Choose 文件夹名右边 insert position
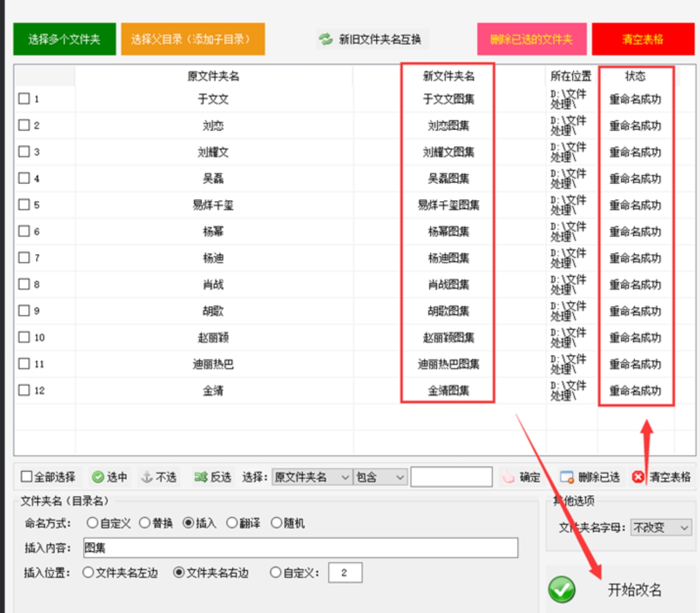This screenshot has width=700, height=613. [x=179, y=572]
